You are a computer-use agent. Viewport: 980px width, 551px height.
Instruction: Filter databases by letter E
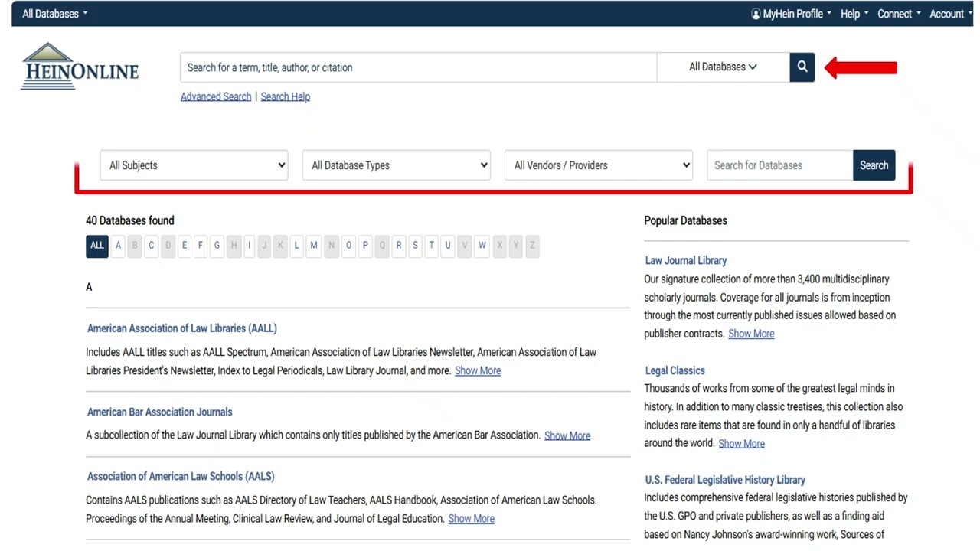tap(184, 246)
